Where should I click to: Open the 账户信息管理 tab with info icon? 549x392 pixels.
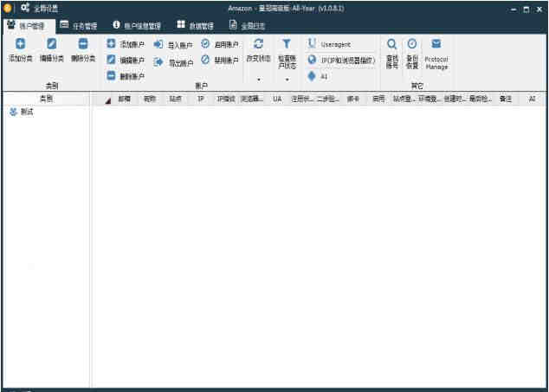click(x=137, y=25)
